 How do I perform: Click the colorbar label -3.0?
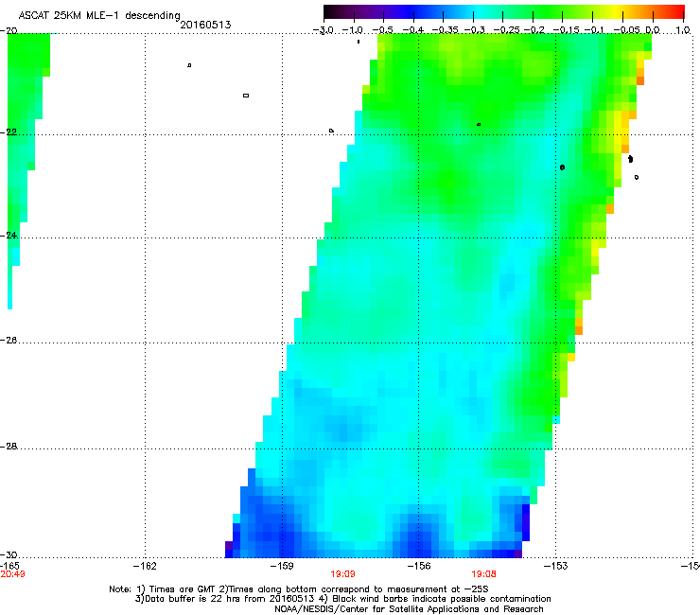tap(323, 30)
